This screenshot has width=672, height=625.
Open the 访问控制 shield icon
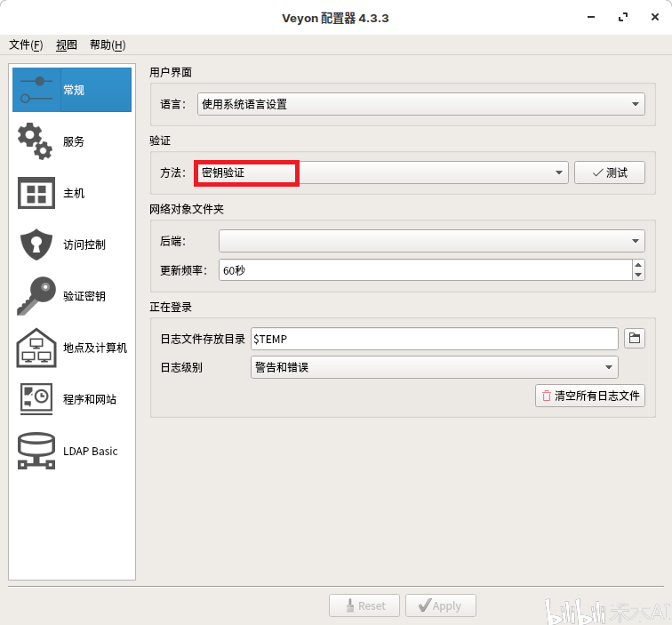click(36, 244)
